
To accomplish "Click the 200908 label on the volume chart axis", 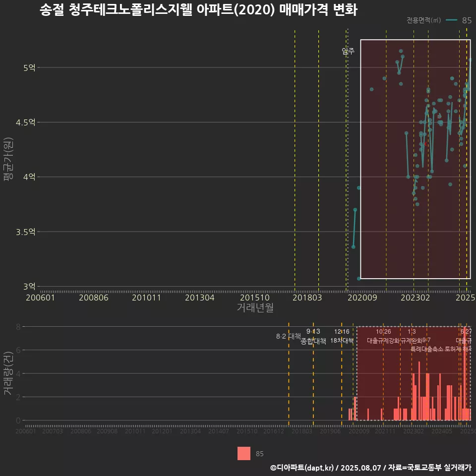I will click(x=107, y=431).
